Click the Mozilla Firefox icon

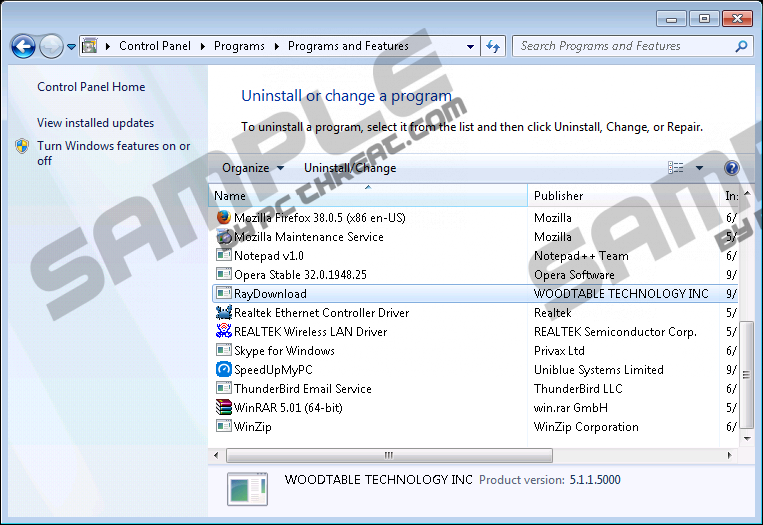[x=224, y=217]
